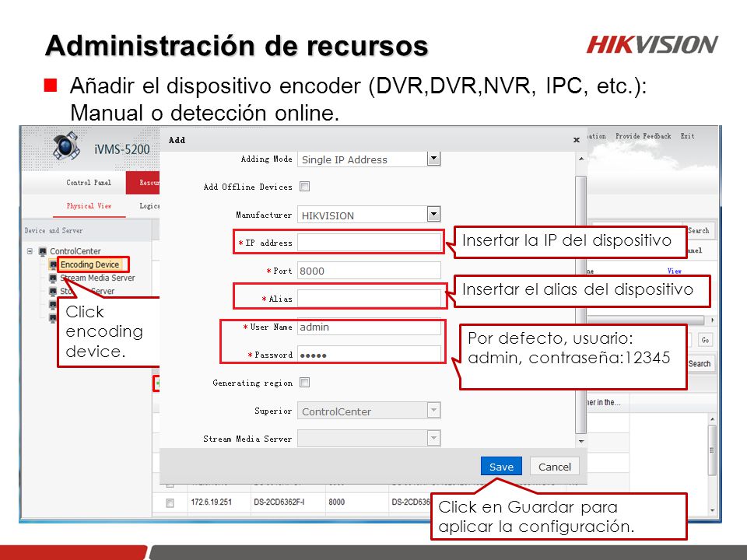Click the IP address input field
Viewport: 747px width, 560px height.
[x=369, y=243]
